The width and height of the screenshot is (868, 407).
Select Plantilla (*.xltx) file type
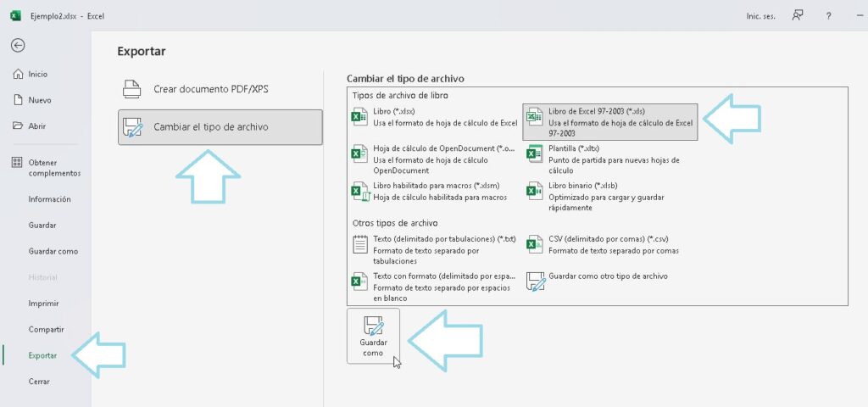pyautogui.click(x=610, y=159)
